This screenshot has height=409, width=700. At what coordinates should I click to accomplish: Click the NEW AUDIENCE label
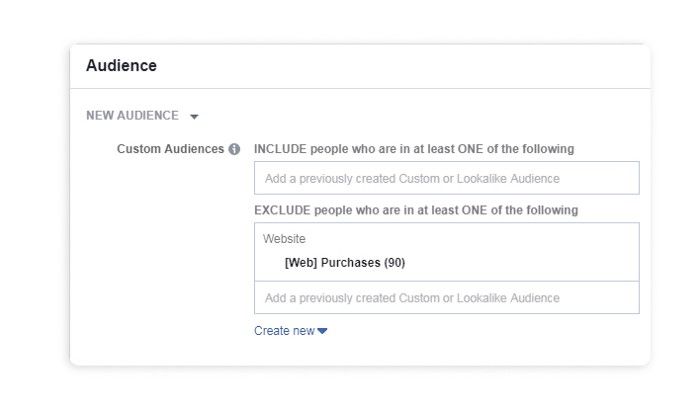(132, 115)
